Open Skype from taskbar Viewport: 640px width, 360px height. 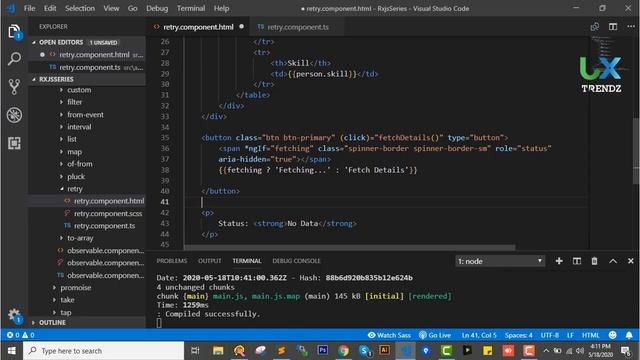[x=364, y=351]
